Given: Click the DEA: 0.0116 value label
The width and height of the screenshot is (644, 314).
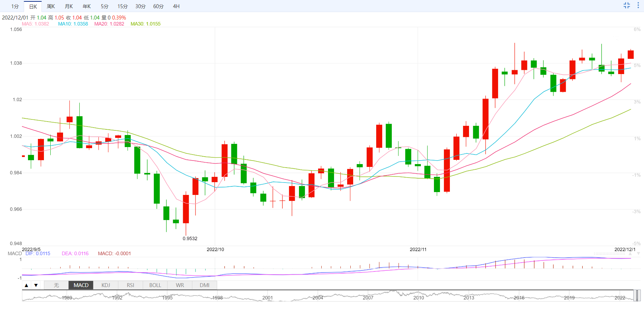Looking at the screenshot, I should click(75, 253).
